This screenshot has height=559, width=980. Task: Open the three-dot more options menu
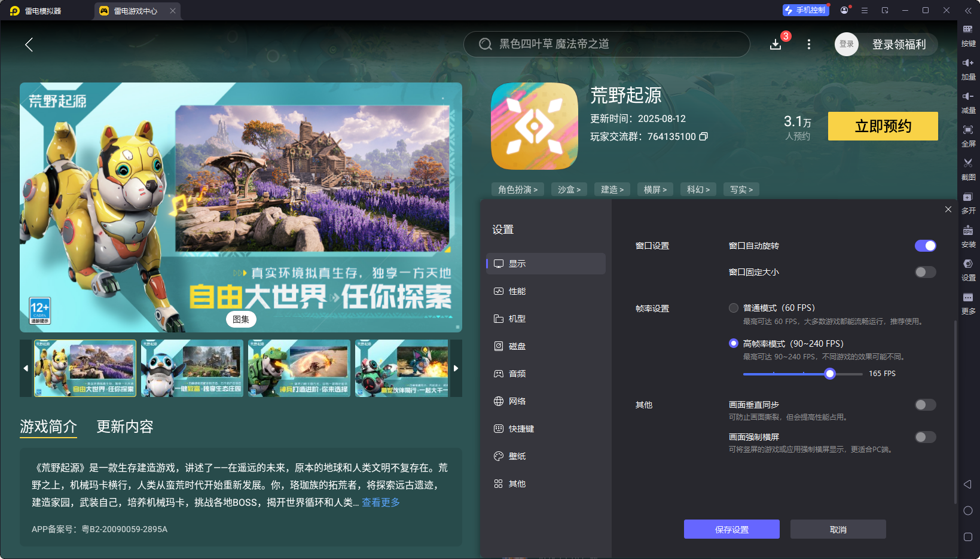(809, 44)
